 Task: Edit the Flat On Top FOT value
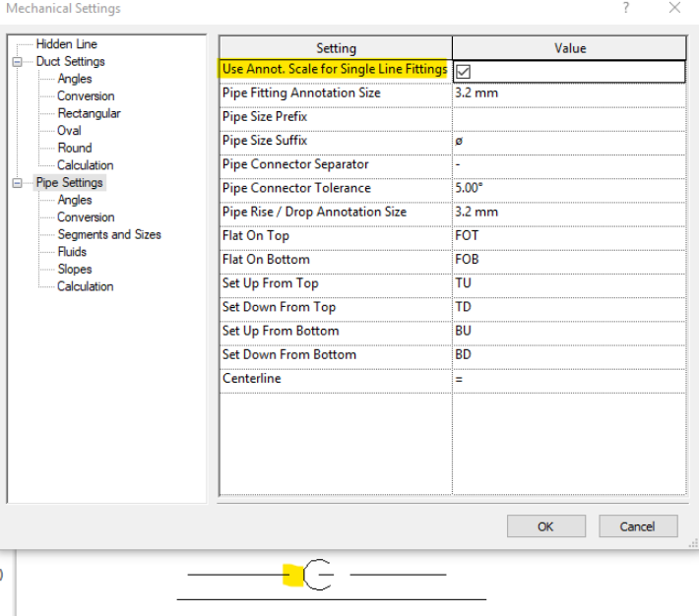click(569, 236)
